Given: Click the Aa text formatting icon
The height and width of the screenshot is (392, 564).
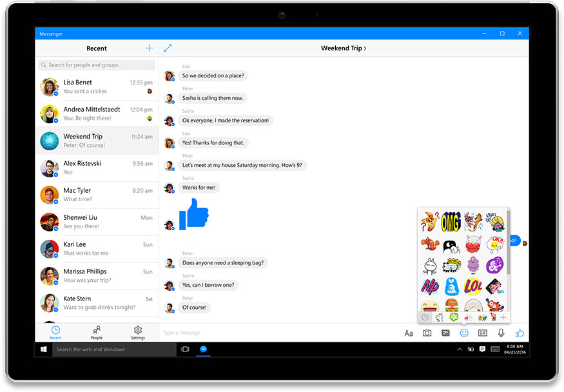Looking at the screenshot, I should click(x=409, y=333).
